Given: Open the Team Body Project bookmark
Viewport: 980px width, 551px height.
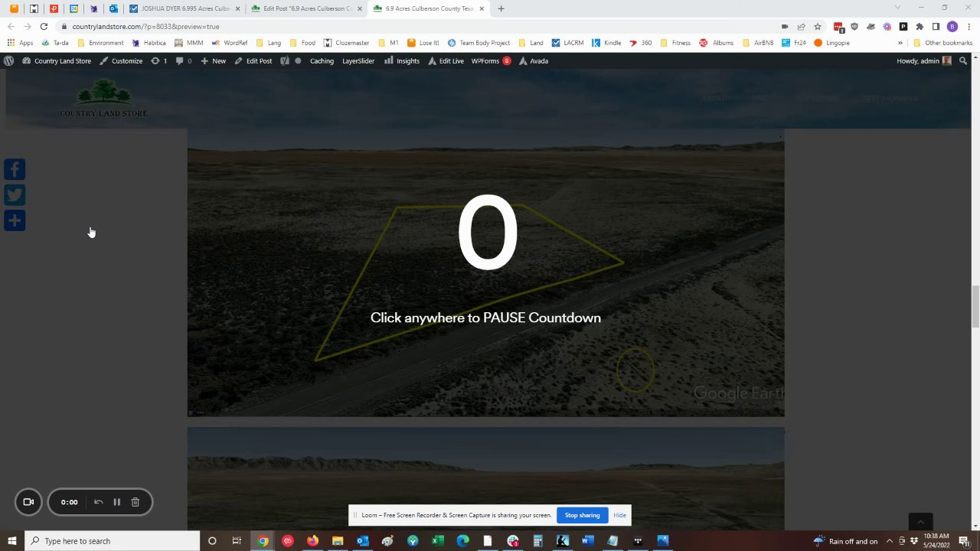Looking at the screenshot, I should tap(479, 43).
